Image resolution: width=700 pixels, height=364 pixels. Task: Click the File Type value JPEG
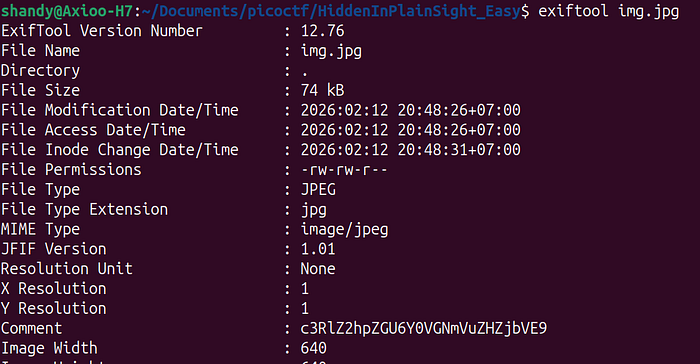(x=318, y=189)
